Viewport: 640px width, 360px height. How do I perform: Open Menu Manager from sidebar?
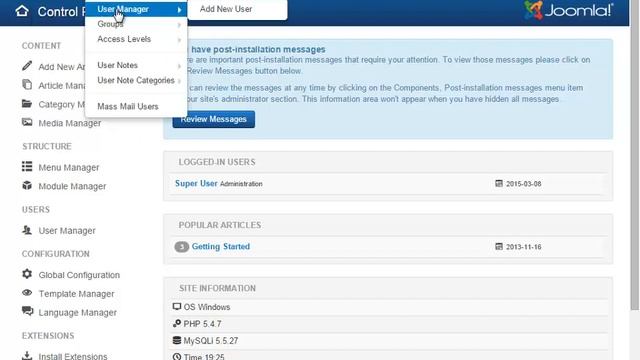[x=69, y=167]
